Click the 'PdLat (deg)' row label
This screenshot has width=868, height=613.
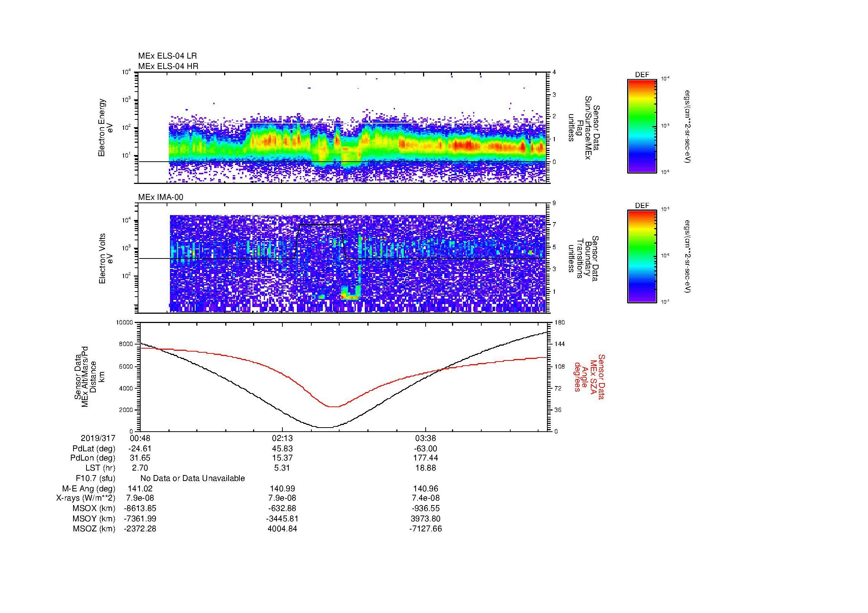tap(94, 449)
